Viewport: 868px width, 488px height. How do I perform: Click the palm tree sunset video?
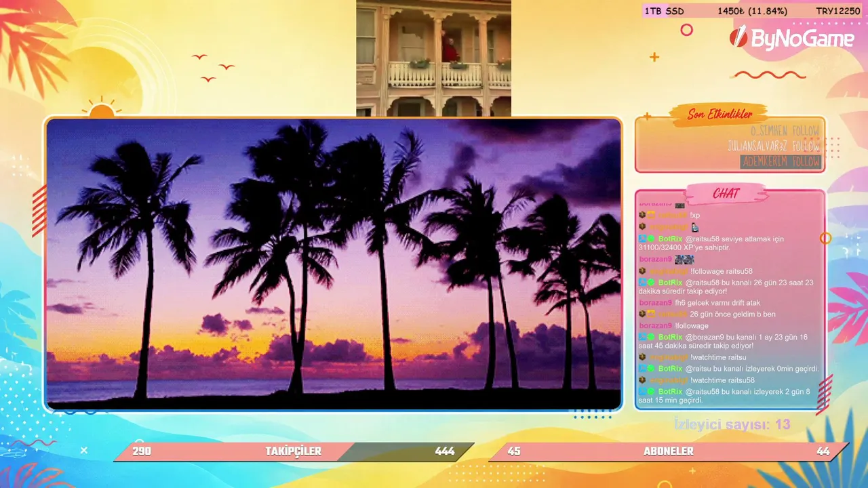point(333,264)
